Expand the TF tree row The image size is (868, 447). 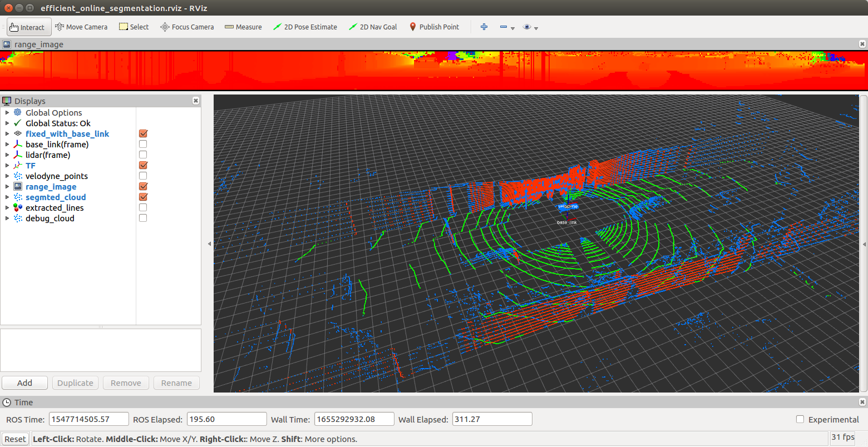click(7, 165)
